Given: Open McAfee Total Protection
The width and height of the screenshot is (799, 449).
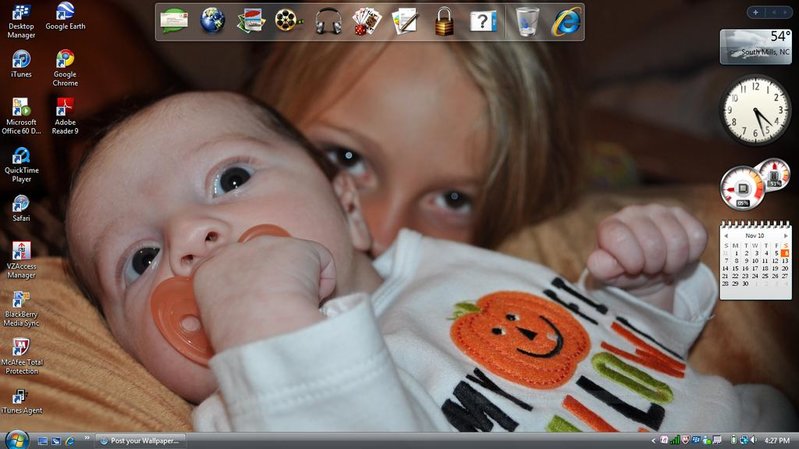Looking at the screenshot, I should 21,356.
